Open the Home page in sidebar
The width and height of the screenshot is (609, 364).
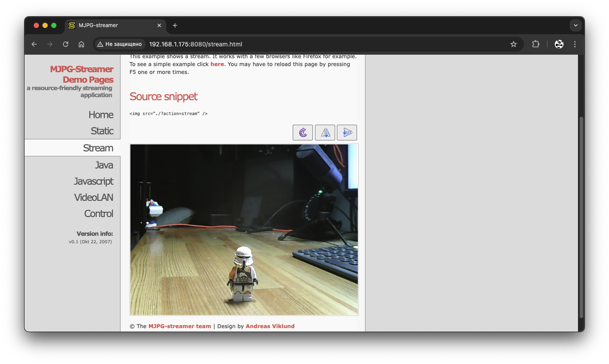point(101,115)
